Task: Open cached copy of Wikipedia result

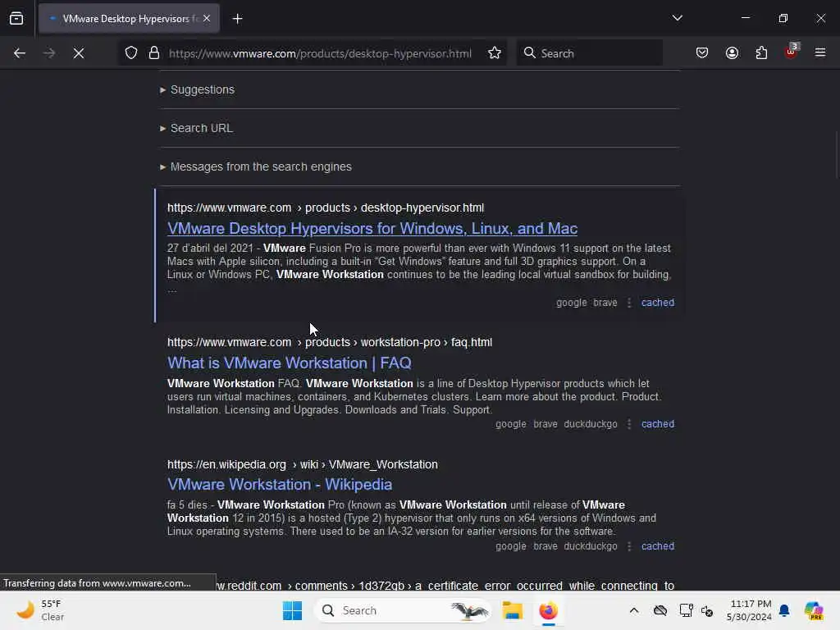Action: pos(658,546)
